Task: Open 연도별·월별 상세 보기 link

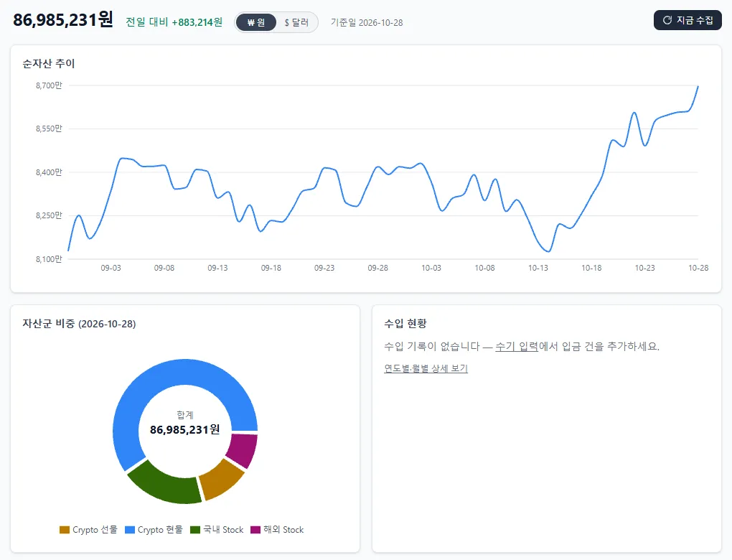Action: (426, 368)
